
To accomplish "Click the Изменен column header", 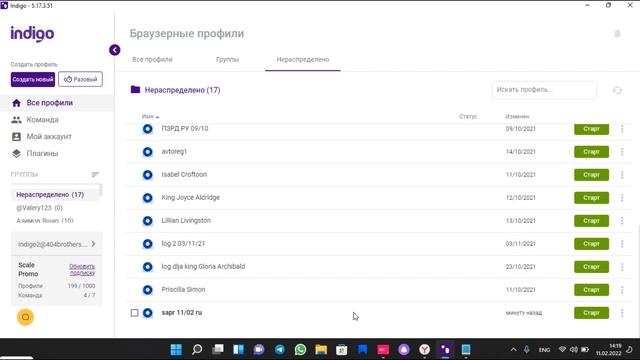I will (517, 117).
